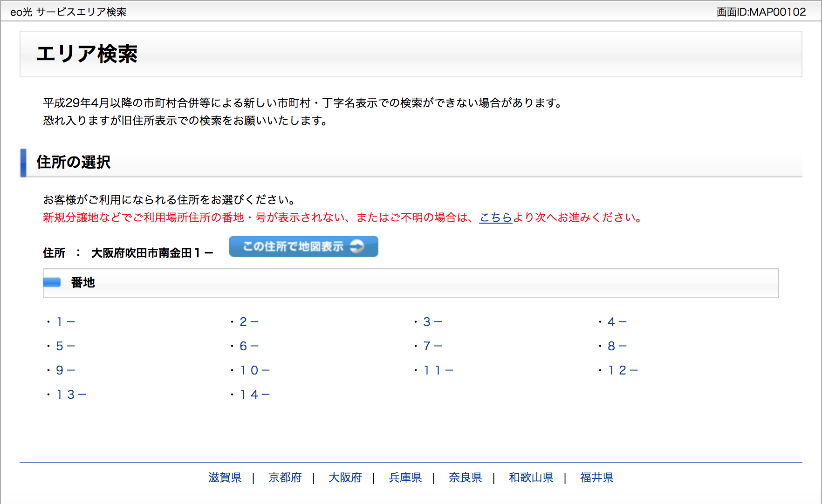Select block number 14－
The image size is (822, 504).
254,395
